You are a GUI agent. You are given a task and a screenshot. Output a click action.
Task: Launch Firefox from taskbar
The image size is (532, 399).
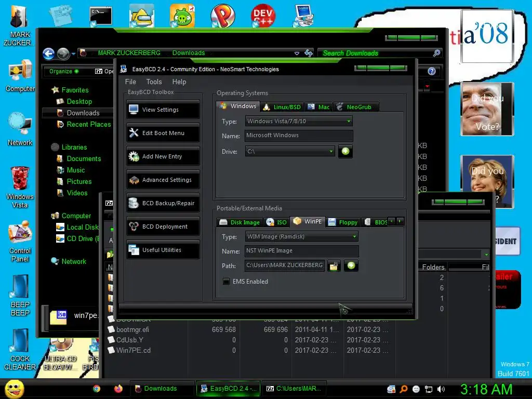(x=118, y=389)
